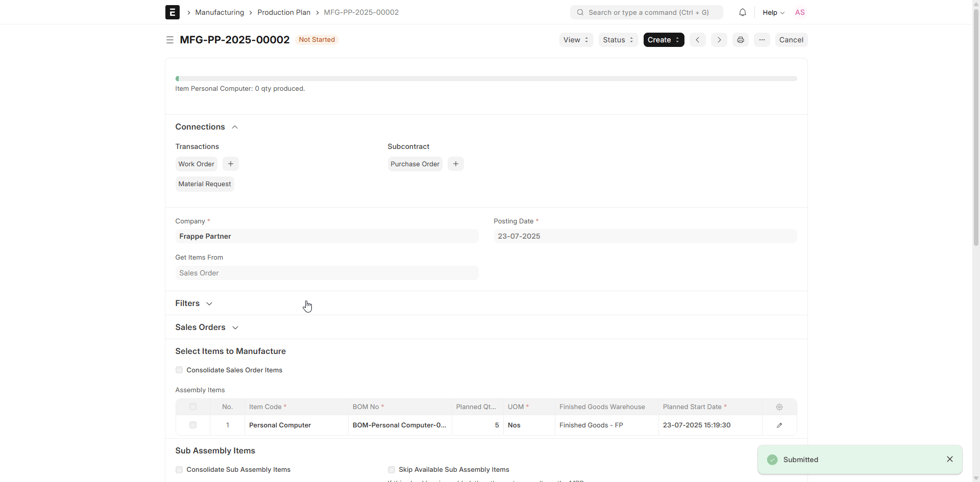This screenshot has width=980, height=482.
Task: Click the notifications bell icon
Action: [x=742, y=12]
